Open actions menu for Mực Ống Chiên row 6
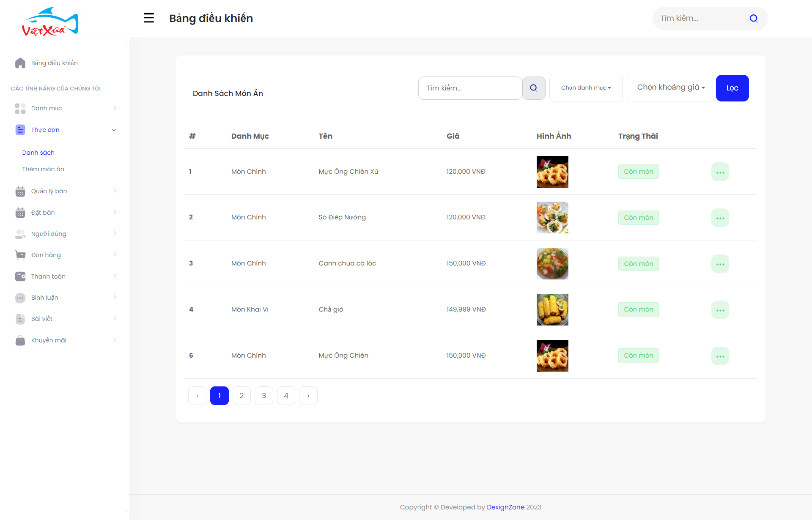 [x=720, y=356]
